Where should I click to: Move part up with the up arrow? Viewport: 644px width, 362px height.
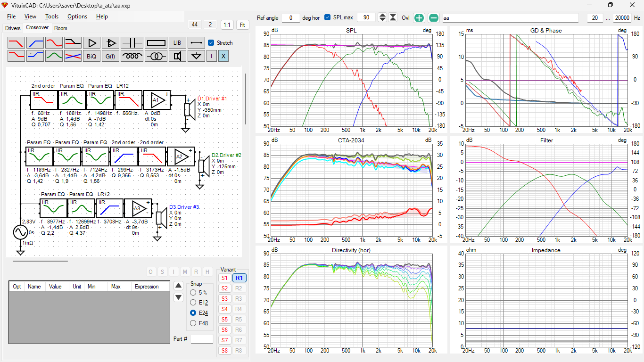(178, 285)
